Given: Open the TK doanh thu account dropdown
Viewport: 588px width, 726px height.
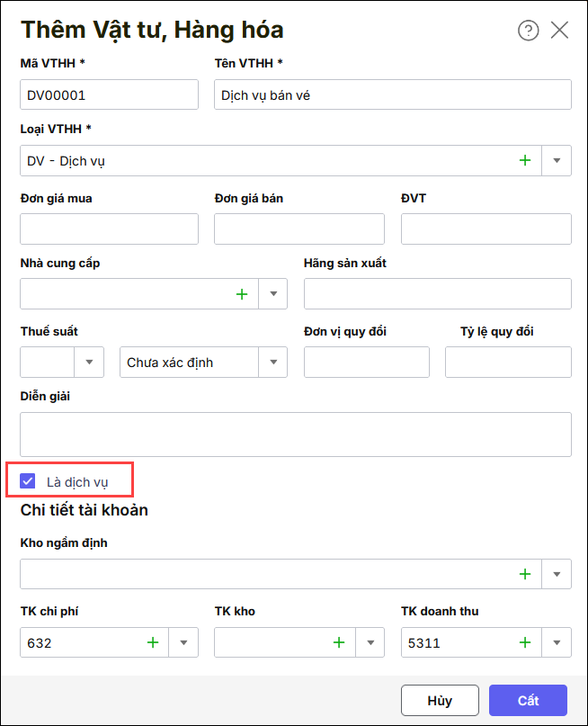Looking at the screenshot, I should click(x=557, y=643).
